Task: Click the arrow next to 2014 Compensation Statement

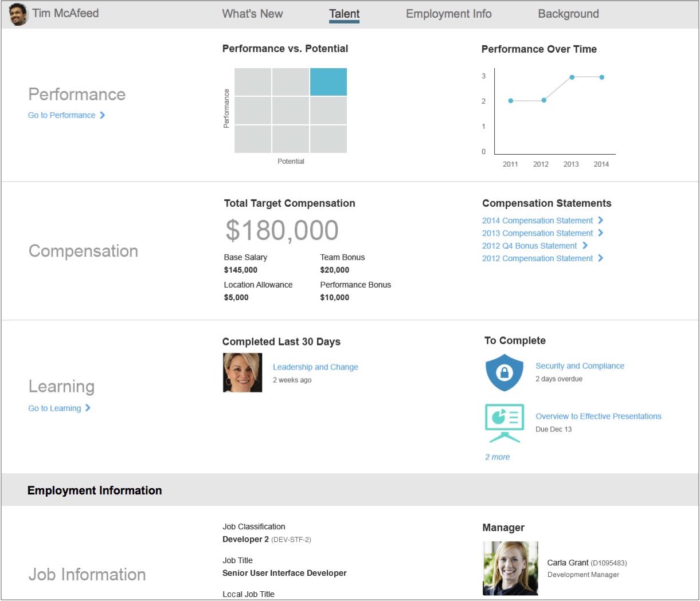Action: [600, 221]
